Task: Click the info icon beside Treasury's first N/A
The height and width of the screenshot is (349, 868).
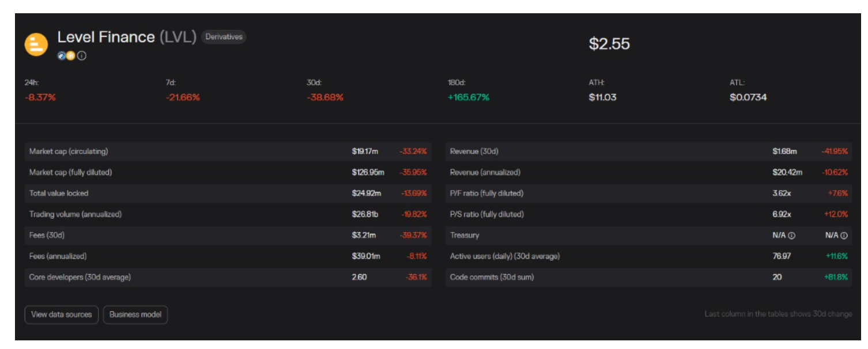Action: coord(792,236)
